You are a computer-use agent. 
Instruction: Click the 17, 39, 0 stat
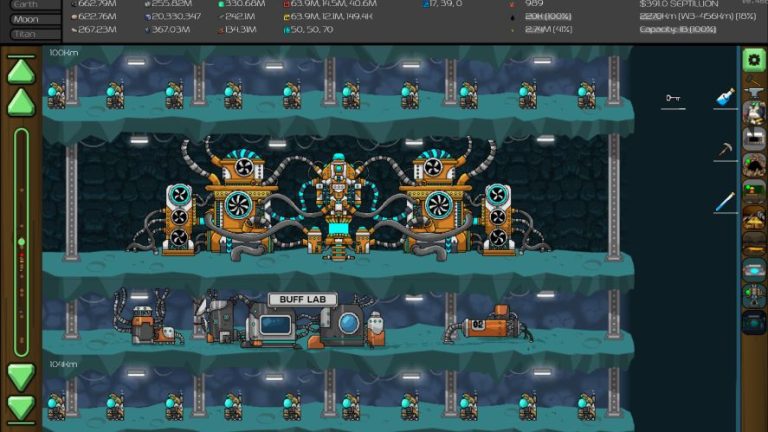coord(445,4)
